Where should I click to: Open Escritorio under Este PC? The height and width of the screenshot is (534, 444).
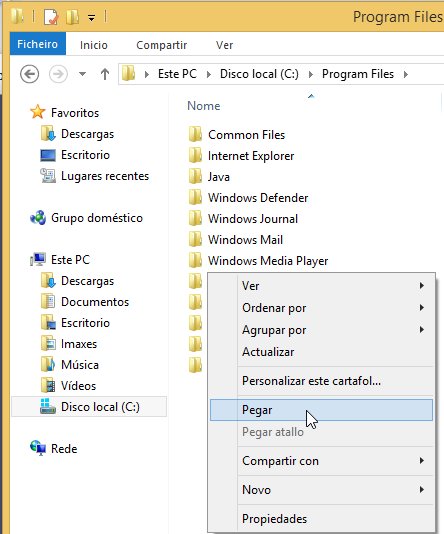tap(85, 323)
